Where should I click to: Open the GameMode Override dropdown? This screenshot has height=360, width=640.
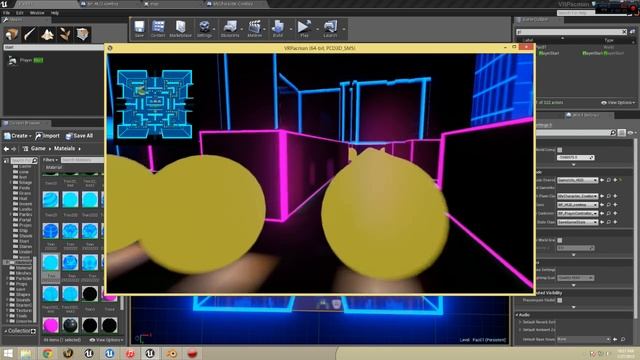(x=577, y=180)
